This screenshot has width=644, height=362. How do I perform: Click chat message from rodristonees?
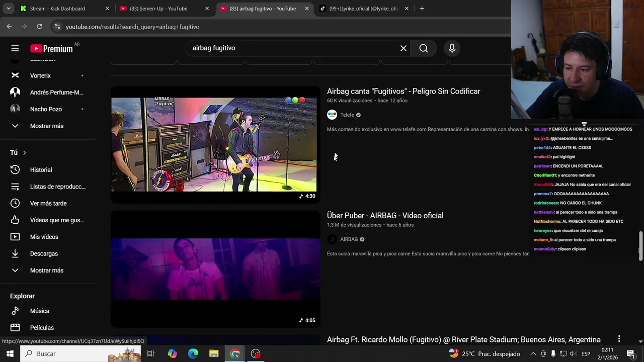[x=568, y=203]
